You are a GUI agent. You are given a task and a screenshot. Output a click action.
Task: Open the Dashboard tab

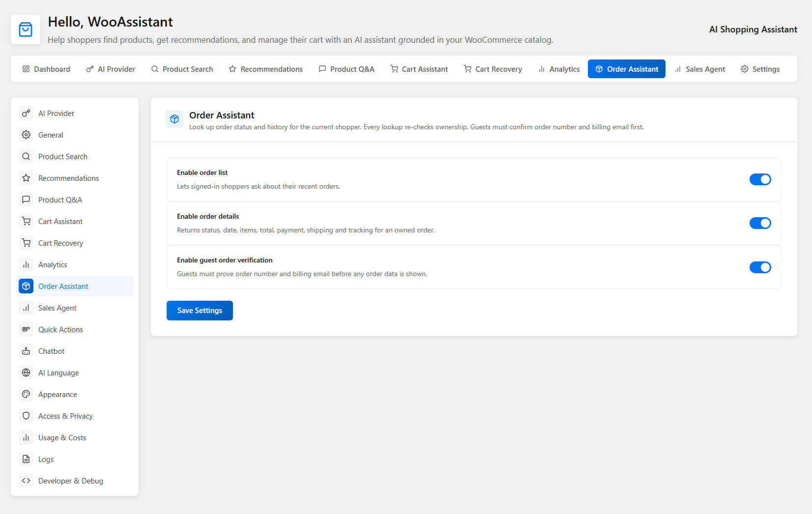tap(46, 69)
